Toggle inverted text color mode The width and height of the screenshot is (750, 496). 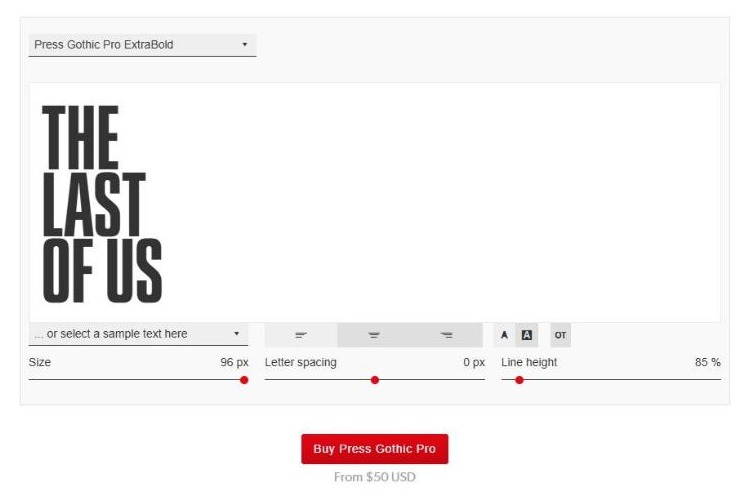(x=527, y=335)
